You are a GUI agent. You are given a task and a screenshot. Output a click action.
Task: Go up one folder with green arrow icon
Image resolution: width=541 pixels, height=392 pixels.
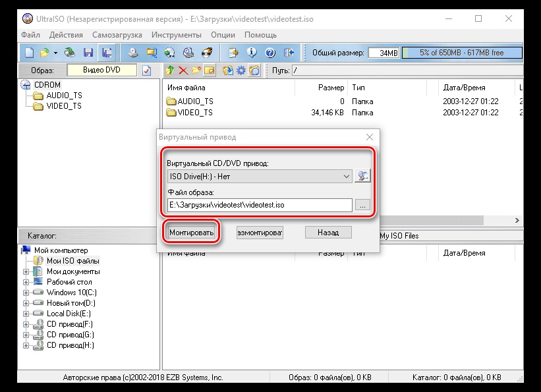click(170, 70)
